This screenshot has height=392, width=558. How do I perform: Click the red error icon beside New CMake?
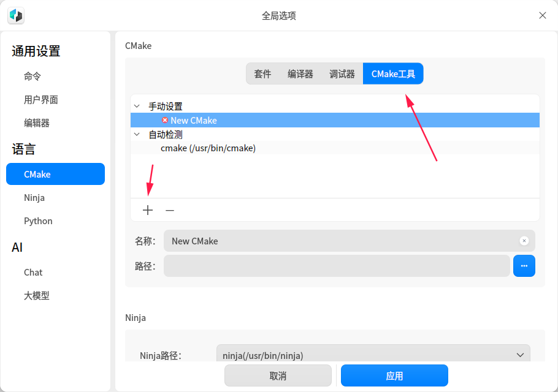165,120
